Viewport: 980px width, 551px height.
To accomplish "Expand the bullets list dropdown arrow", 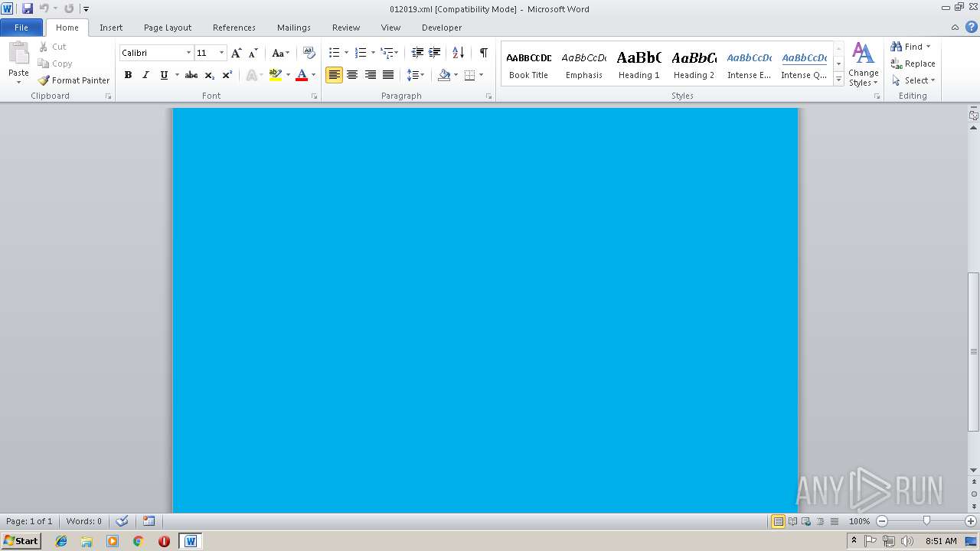I will [346, 53].
